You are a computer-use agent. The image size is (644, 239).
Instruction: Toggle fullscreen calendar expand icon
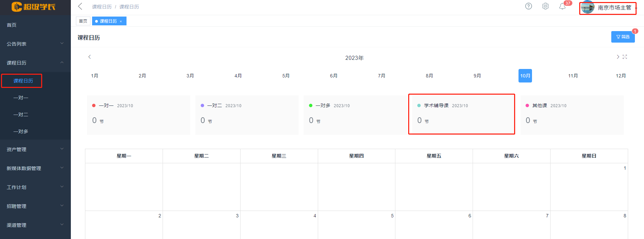[x=625, y=57]
